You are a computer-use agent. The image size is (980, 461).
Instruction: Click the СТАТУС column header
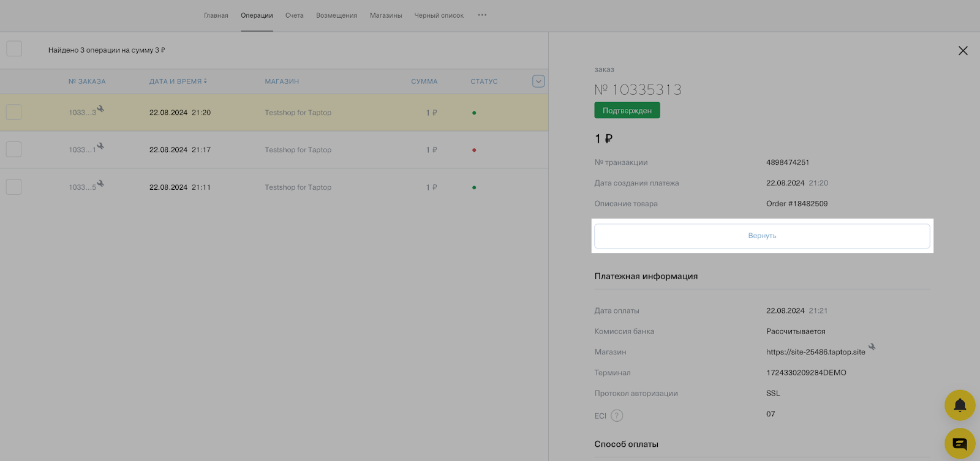(x=484, y=81)
